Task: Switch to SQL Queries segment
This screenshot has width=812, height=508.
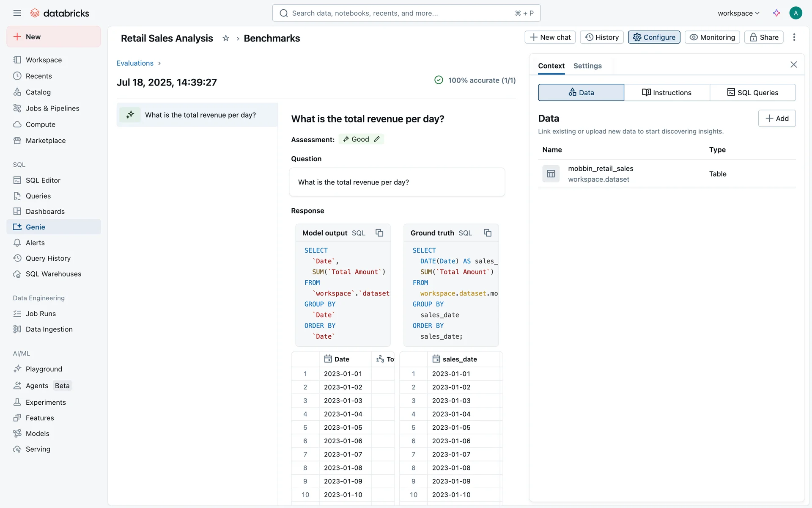Action: tap(752, 92)
